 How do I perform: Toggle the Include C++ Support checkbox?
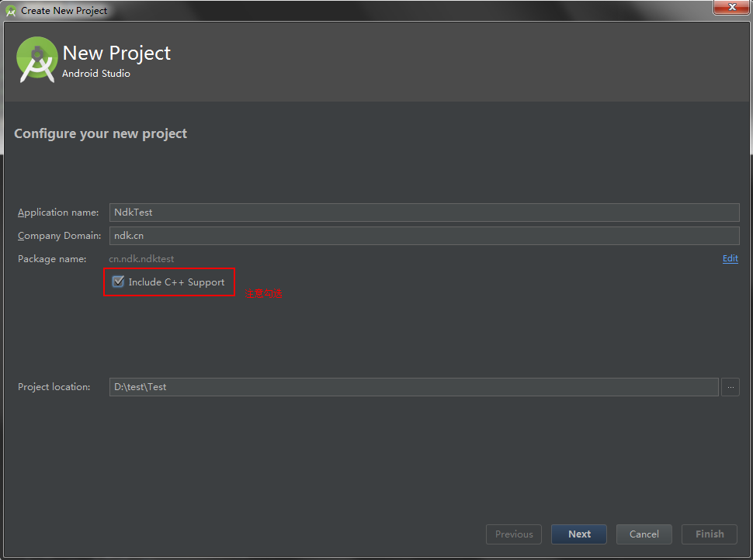(x=118, y=282)
